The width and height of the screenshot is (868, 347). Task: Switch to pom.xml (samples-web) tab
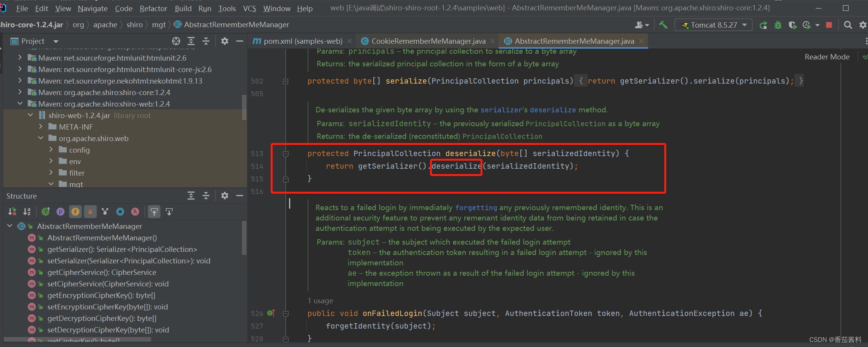click(x=302, y=41)
